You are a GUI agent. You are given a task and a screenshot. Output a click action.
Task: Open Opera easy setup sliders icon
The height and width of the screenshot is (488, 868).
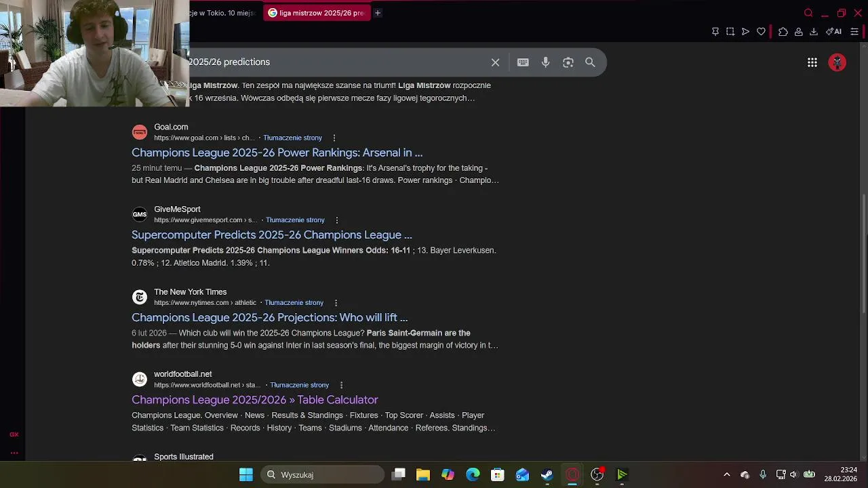tap(854, 32)
